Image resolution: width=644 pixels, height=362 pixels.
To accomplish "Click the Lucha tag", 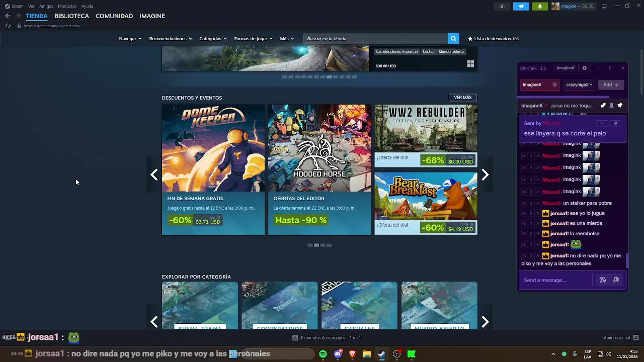I will tap(428, 52).
